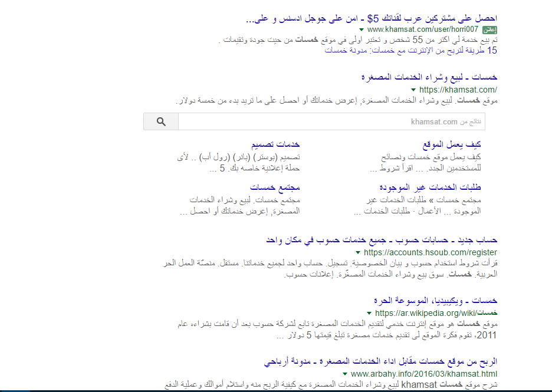Open the 'مجتمع خمسات' sitelink
Image resolution: width=552 pixels, height=392 pixels.
(x=275, y=187)
